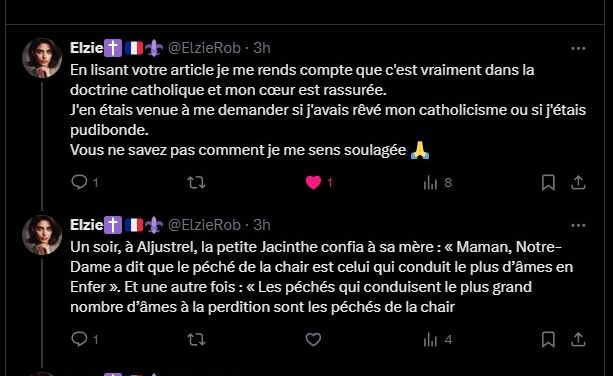Bookmark the second Elzie tweet

548,339
